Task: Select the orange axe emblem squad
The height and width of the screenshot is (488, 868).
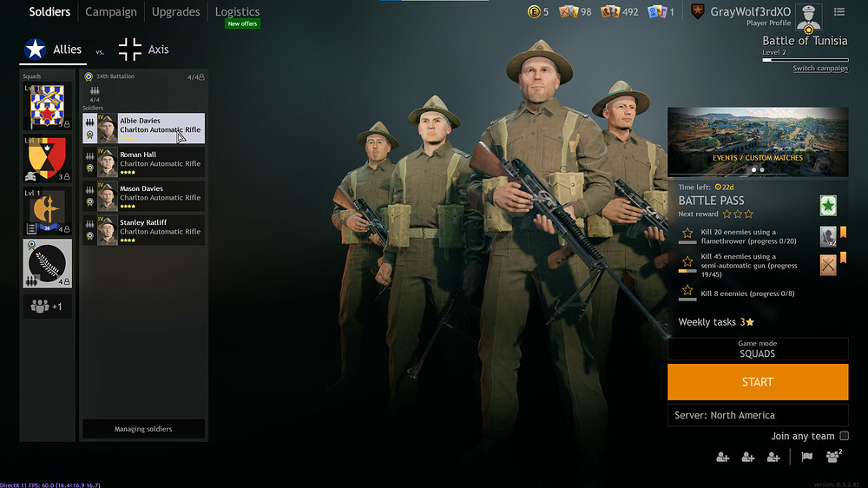Action: click(47, 211)
